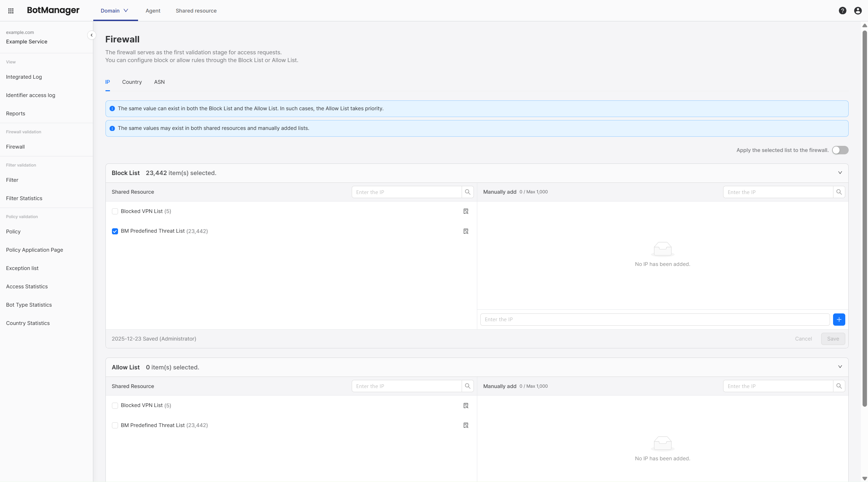
Task: Check Blocked VPN List in Block List
Action: (115, 211)
